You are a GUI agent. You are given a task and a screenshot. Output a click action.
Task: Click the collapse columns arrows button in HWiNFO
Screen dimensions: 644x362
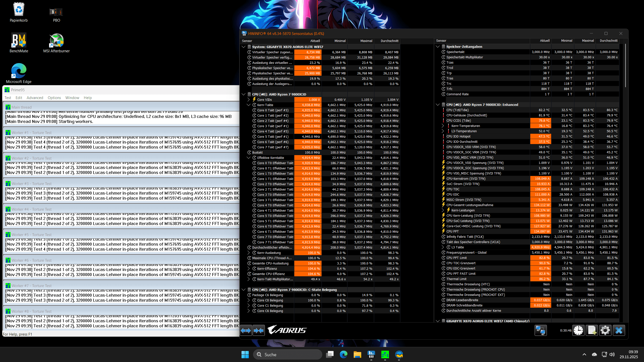[259, 330]
